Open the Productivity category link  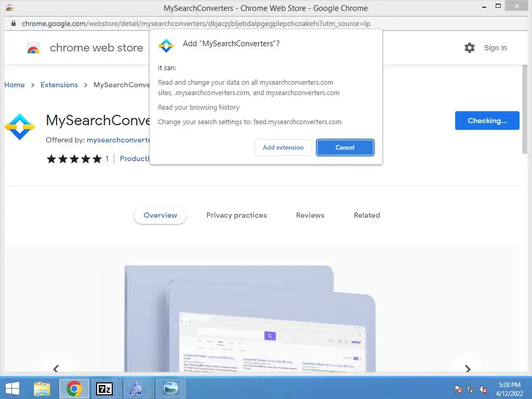click(135, 159)
